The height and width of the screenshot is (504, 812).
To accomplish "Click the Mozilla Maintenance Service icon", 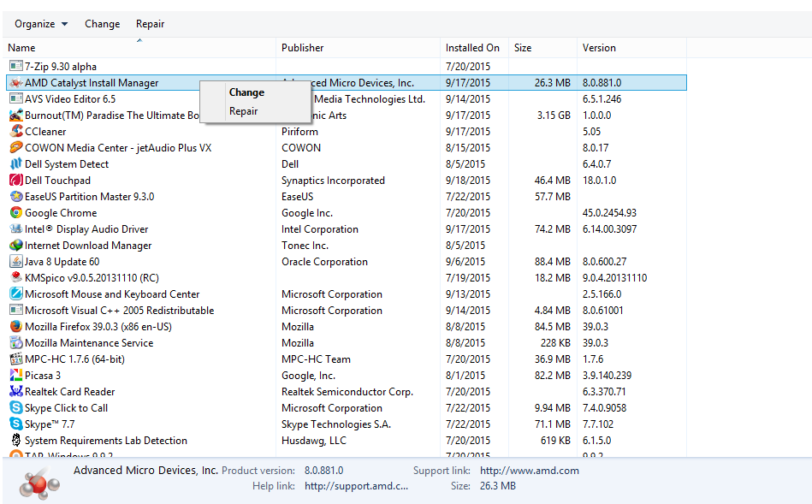I will coord(16,343).
